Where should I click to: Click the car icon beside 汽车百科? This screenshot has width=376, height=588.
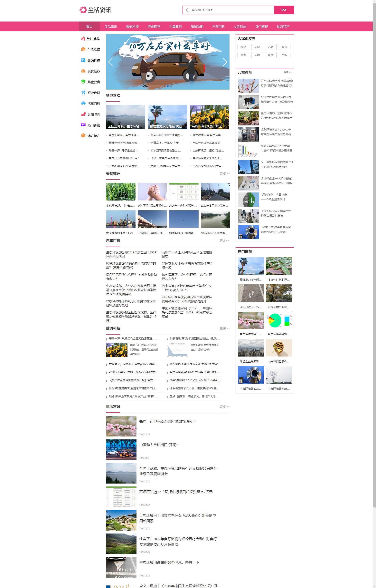[83, 103]
